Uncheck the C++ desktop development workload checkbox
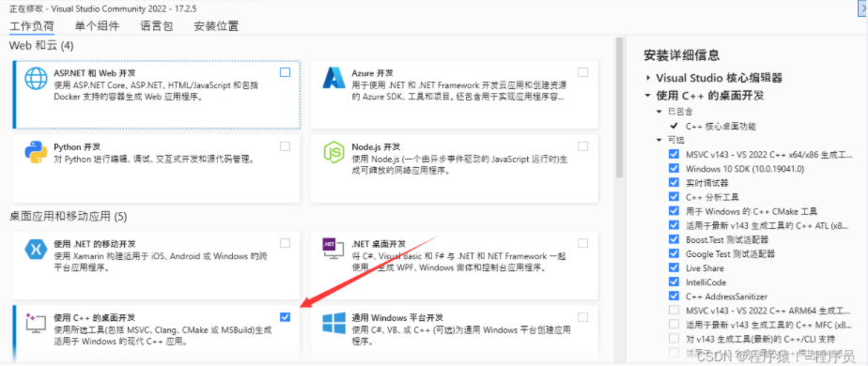The width and height of the screenshot is (868, 366). pyautogui.click(x=285, y=317)
